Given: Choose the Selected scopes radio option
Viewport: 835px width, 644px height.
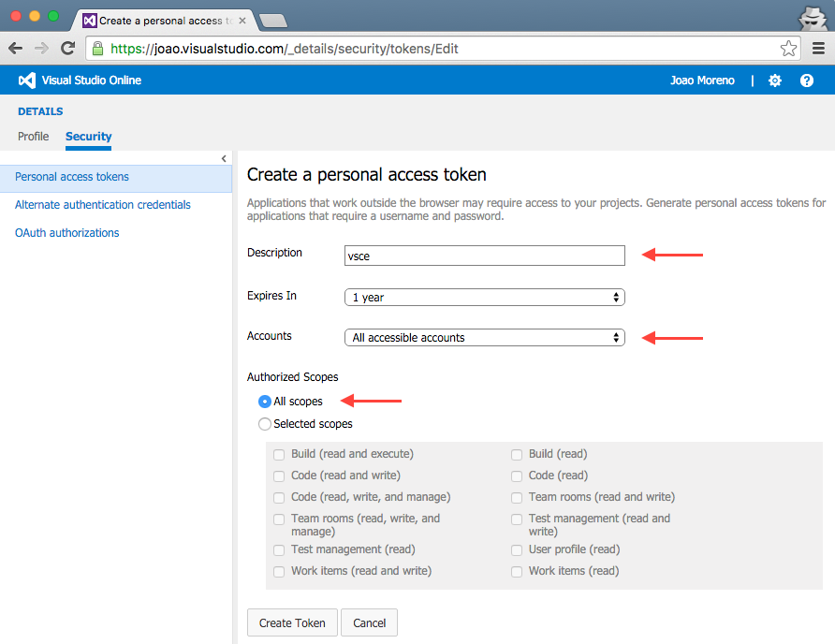Looking at the screenshot, I should click(265, 424).
